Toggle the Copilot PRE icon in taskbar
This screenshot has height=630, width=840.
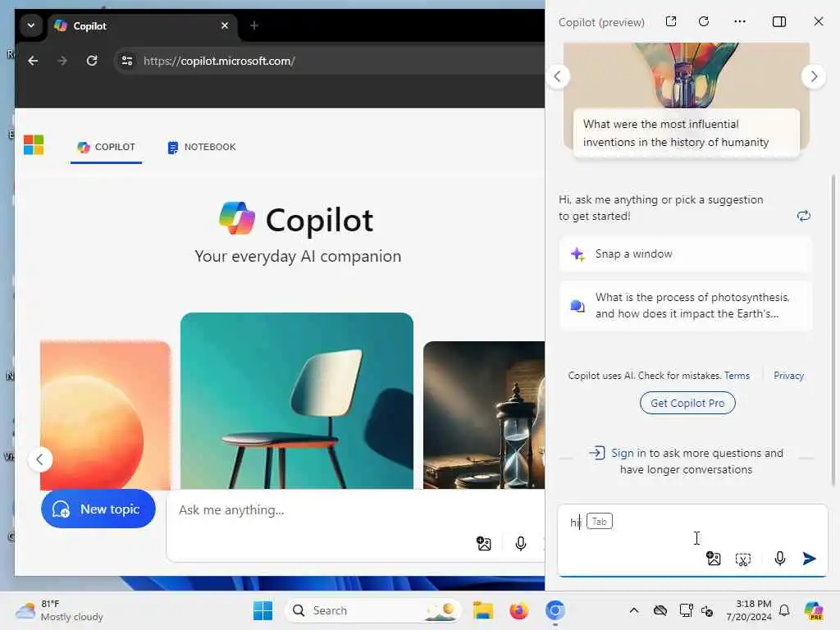tap(814, 610)
